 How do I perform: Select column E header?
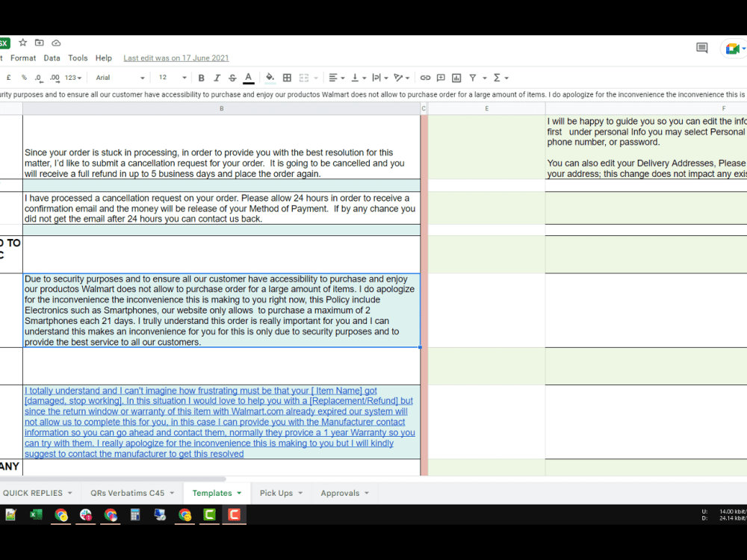pos(486,108)
